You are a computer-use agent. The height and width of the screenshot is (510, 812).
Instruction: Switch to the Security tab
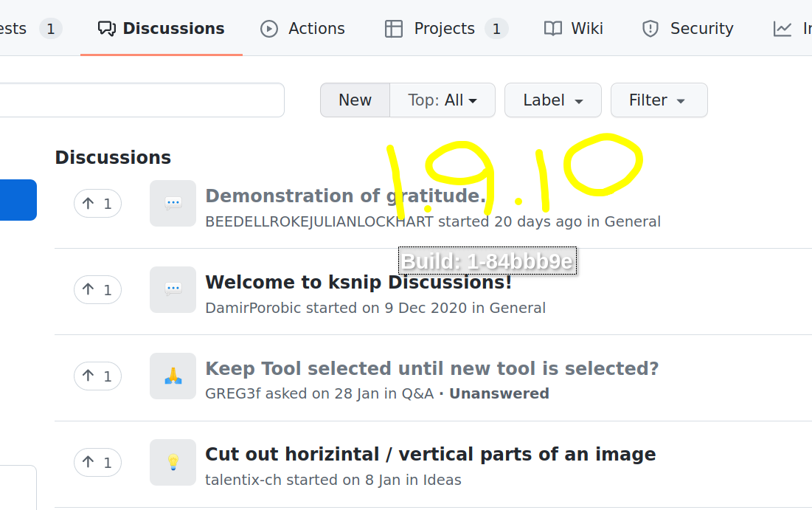click(687, 29)
